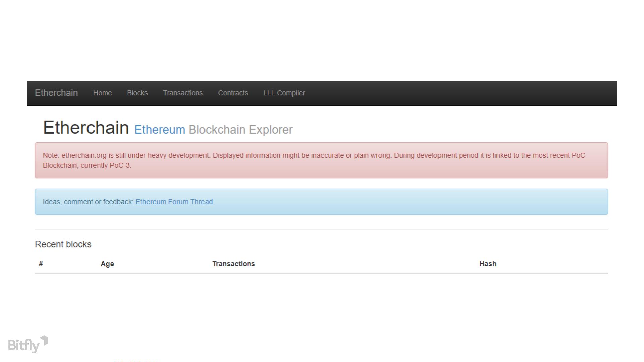Screen dimensions: 644x362
Task: Open the Contracts nav item
Action: point(233,93)
